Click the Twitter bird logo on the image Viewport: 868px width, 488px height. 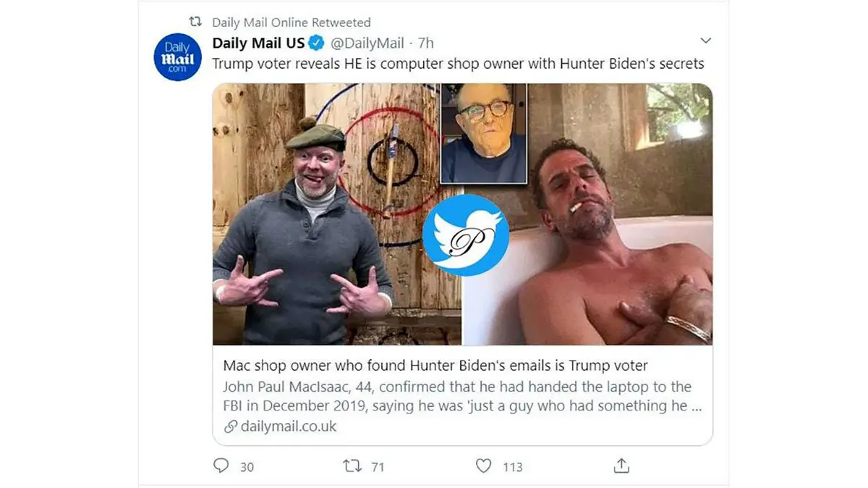pyautogui.click(x=466, y=235)
